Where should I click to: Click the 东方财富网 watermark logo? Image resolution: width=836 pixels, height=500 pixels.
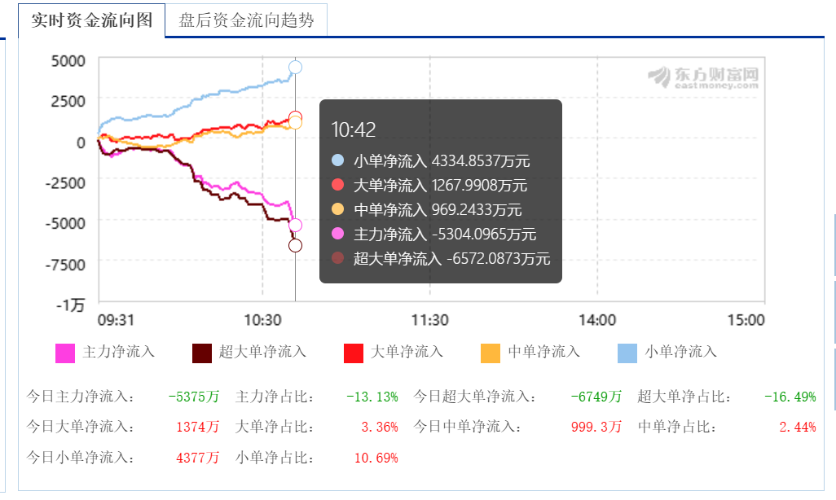tap(702, 77)
